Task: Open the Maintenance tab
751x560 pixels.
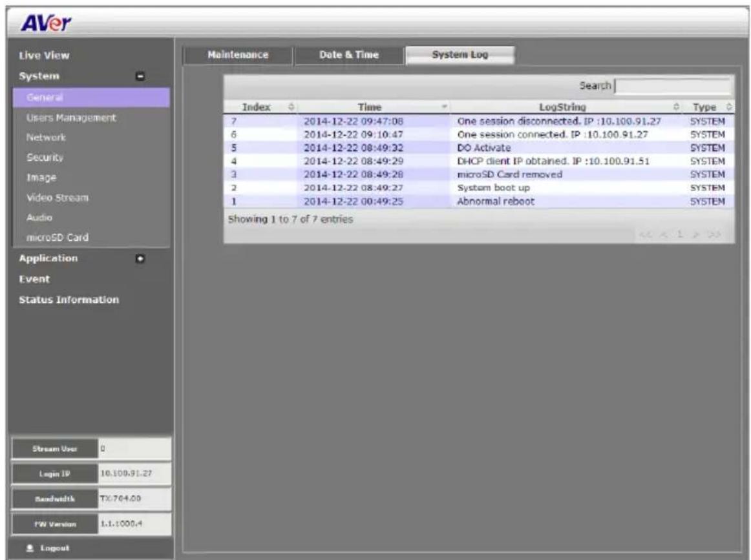Action: pos(238,55)
